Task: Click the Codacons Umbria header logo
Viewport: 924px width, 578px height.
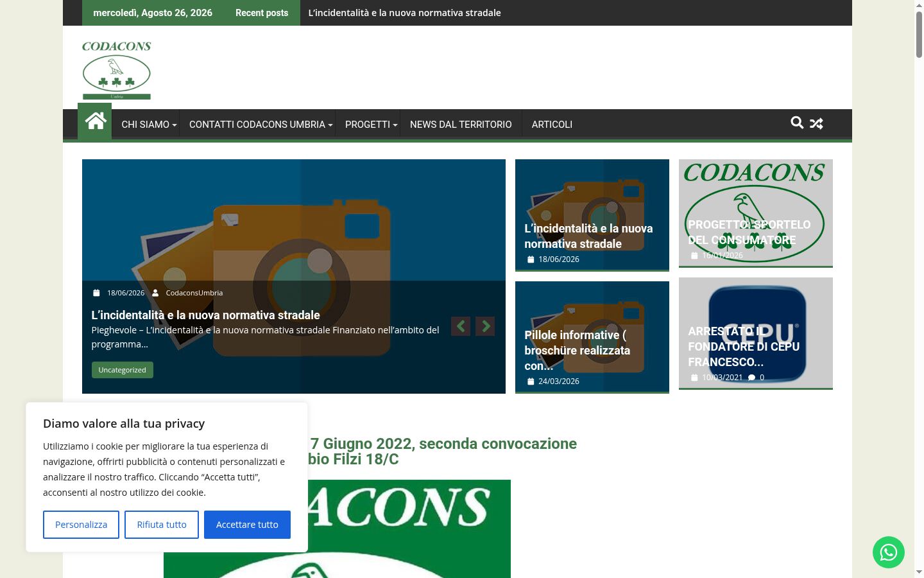Action: 117,70
